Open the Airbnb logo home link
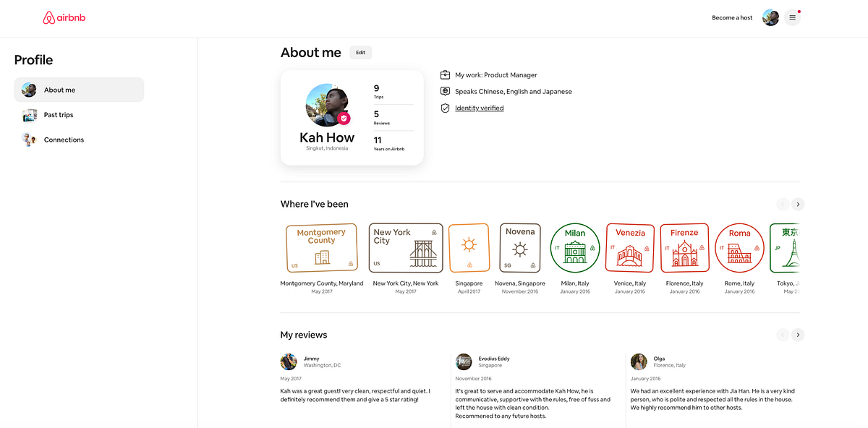The height and width of the screenshot is (428, 868). [x=64, y=17]
